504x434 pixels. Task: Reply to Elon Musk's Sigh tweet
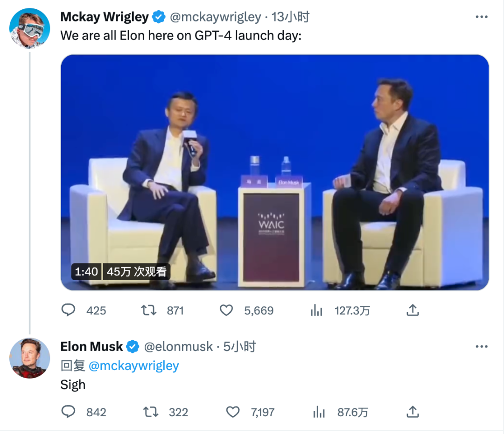click(x=69, y=412)
